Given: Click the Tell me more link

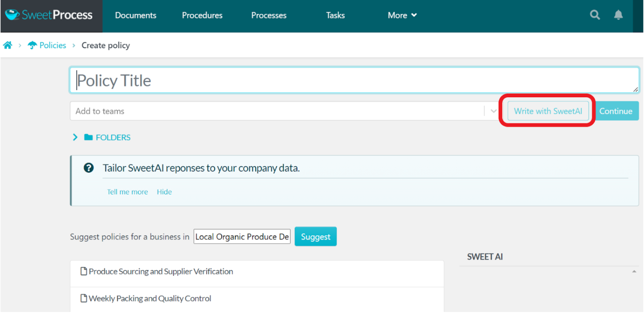Looking at the screenshot, I should point(127,192).
